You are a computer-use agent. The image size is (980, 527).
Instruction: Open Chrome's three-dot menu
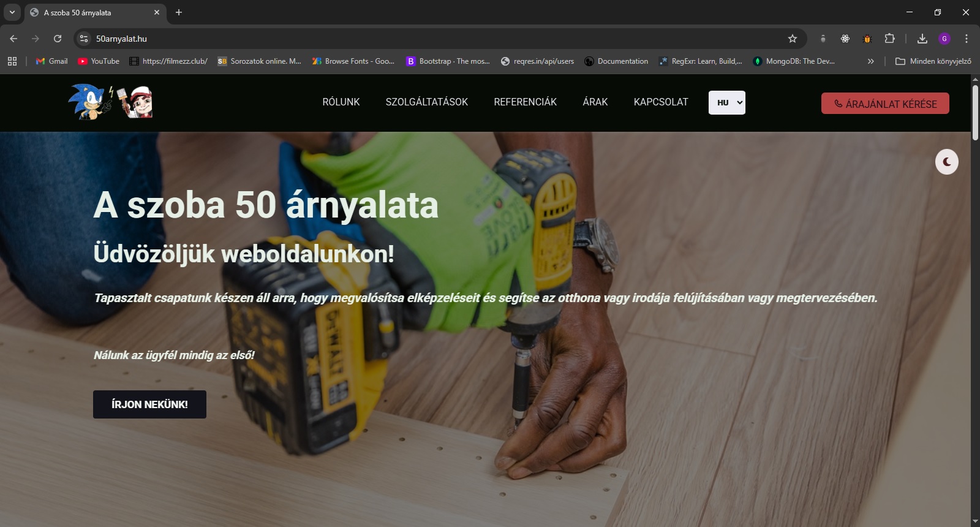coord(967,39)
